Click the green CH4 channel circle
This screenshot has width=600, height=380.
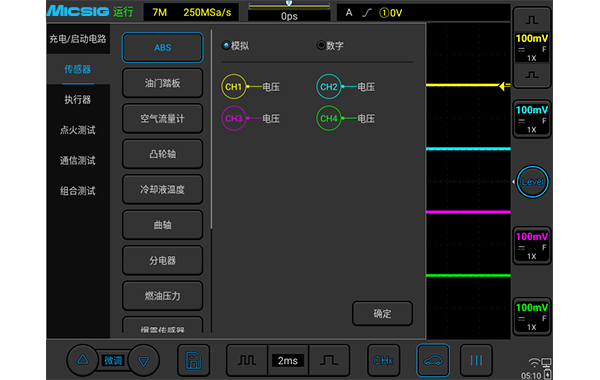tap(328, 119)
